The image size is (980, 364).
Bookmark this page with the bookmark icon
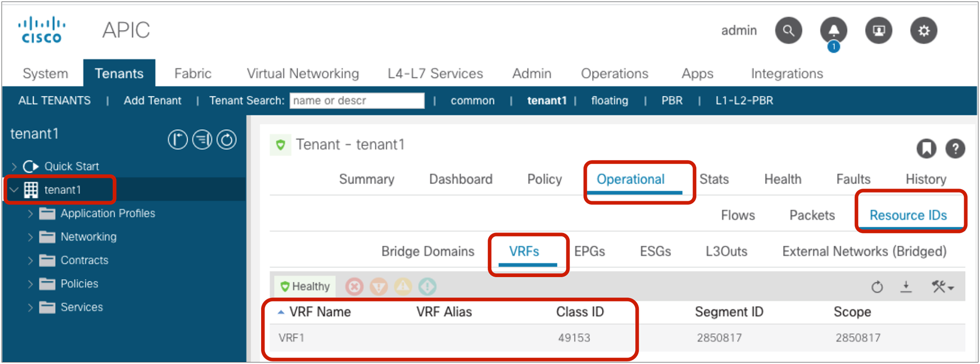click(x=926, y=149)
